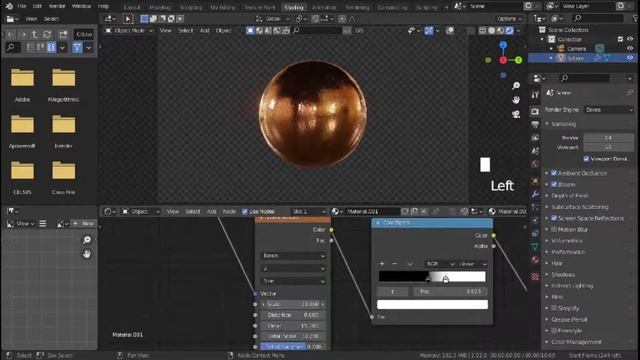This screenshot has width=640, height=360.
Task: Click the red X axis on navigation gizmo
Action: point(503,60)
